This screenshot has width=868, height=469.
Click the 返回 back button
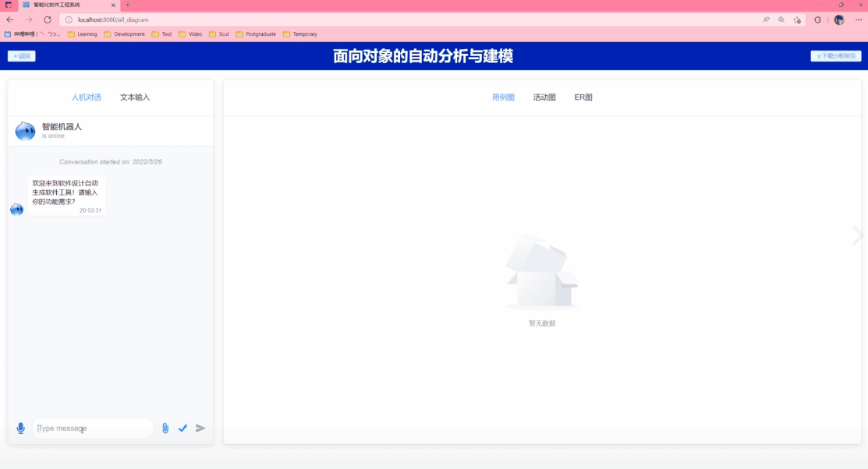(22, 56)
